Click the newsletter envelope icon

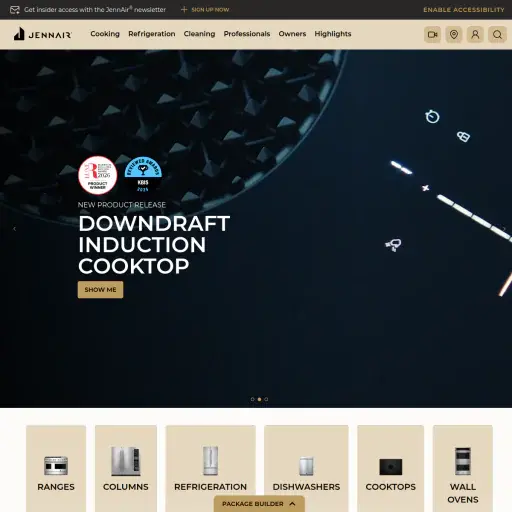(x=15, y=10)
